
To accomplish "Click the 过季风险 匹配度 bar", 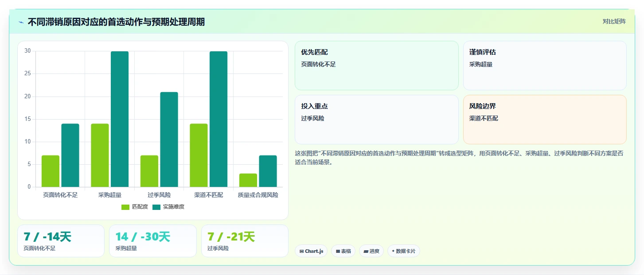I will [x=149, y=171].
